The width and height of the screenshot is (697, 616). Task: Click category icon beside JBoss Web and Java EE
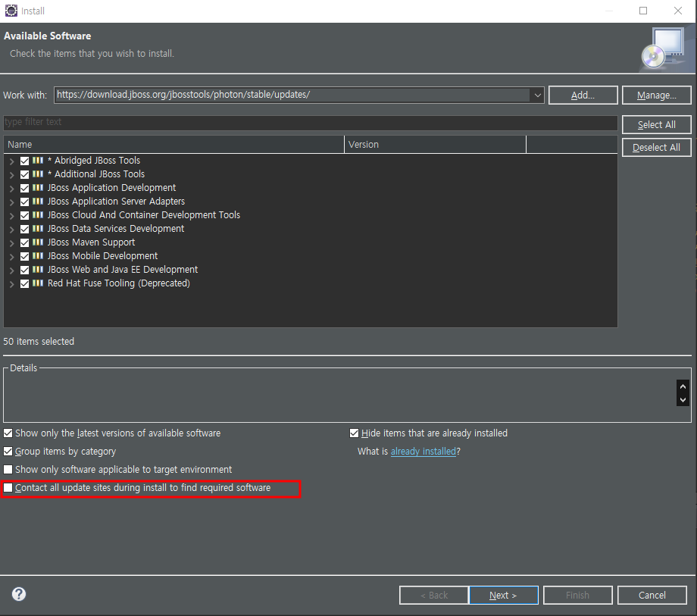[38, 270]
